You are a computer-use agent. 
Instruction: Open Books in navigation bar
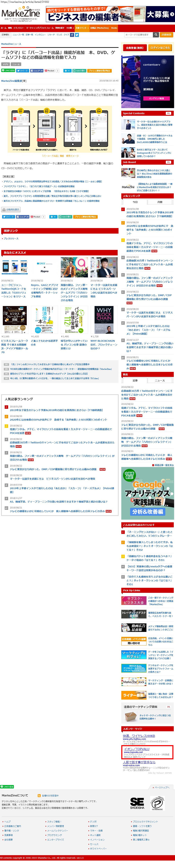pos(114,28)
